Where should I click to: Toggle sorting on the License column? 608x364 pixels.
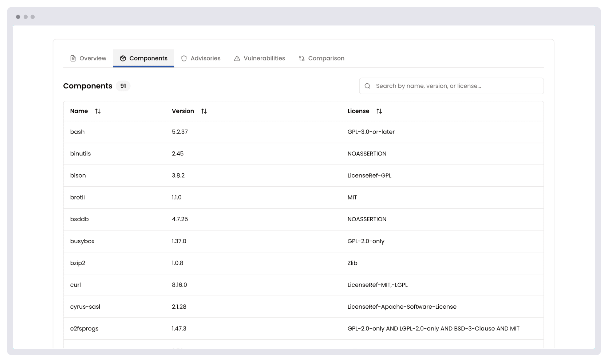(x=379, y=111)
